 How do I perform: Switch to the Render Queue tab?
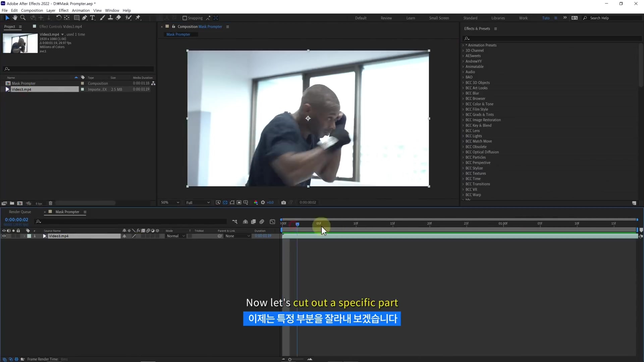tap(20, 212)
